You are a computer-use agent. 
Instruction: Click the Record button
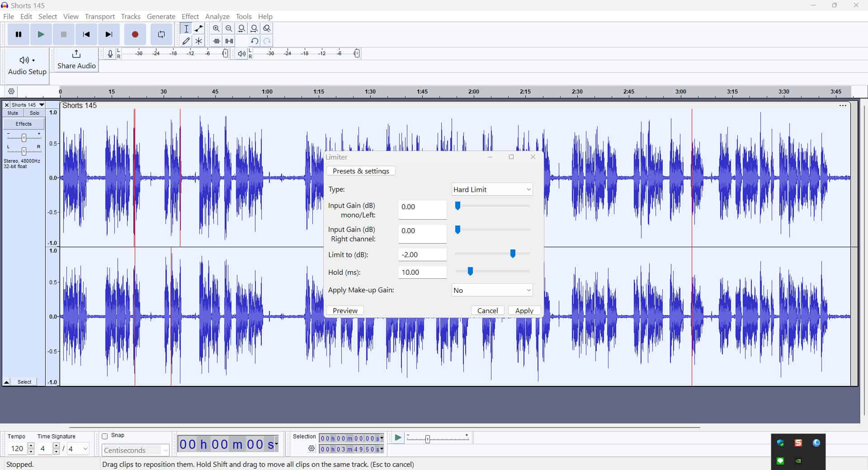135,34
